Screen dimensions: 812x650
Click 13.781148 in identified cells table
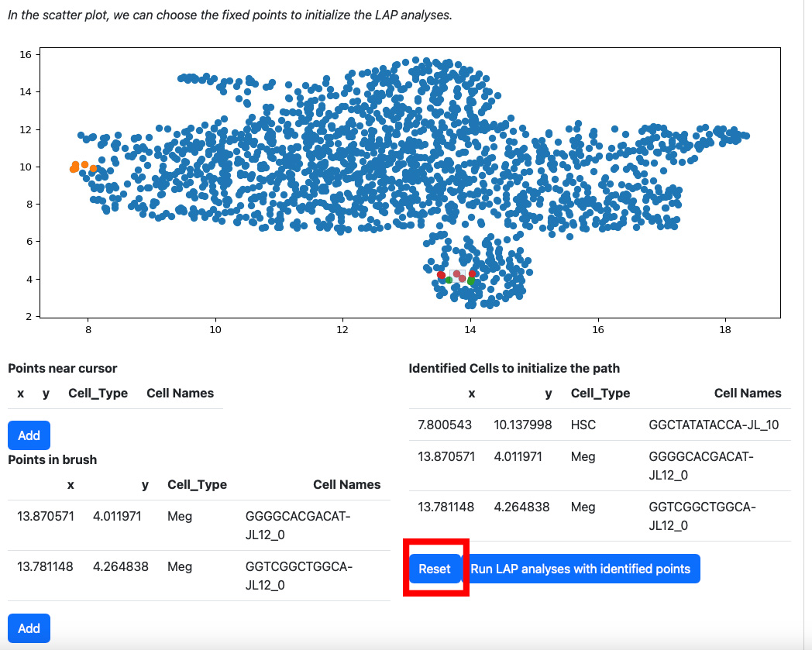(x=446, y=507)
